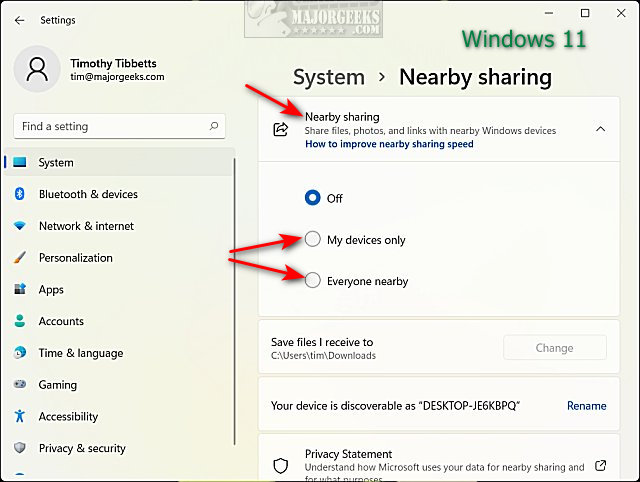Click the Gaming controller icon
Image resolution: width=640 pixels, height=482 pixels.
[20, 384]
